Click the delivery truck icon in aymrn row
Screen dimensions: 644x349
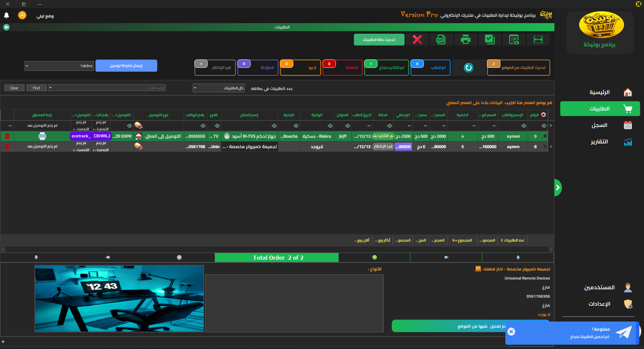138,146
